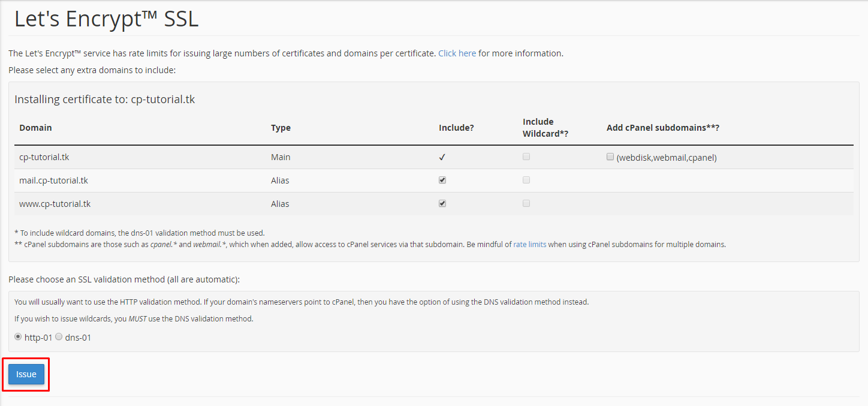Click the 'Include?' column header
868x406 pixels.
[456, 128]
